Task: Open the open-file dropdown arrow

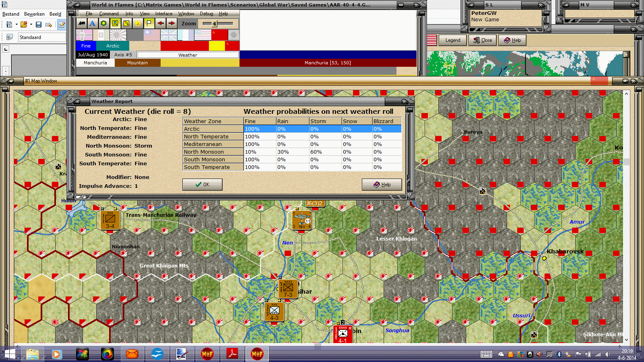Action: (31, 25)
